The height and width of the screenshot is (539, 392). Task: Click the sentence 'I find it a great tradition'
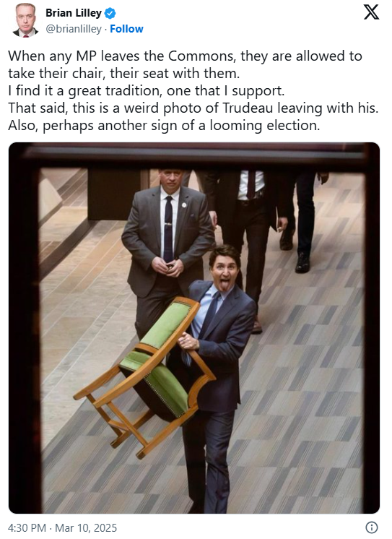pyautogui.click(x=147, y=91)
